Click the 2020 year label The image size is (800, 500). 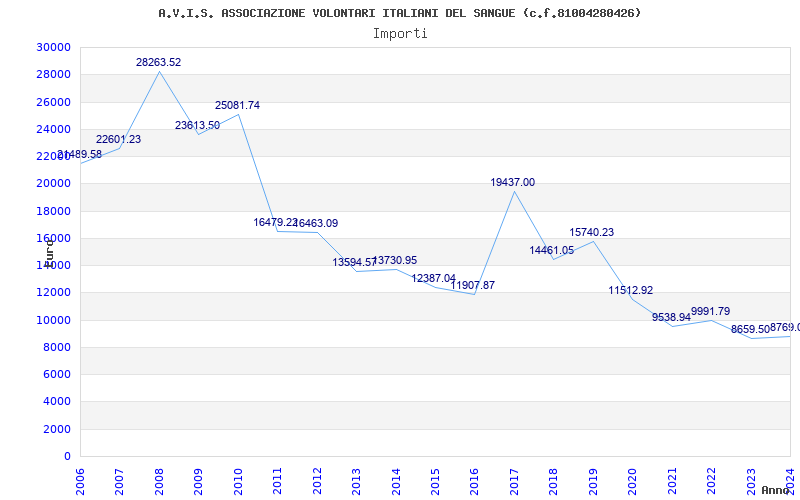[x=633, y=481]
